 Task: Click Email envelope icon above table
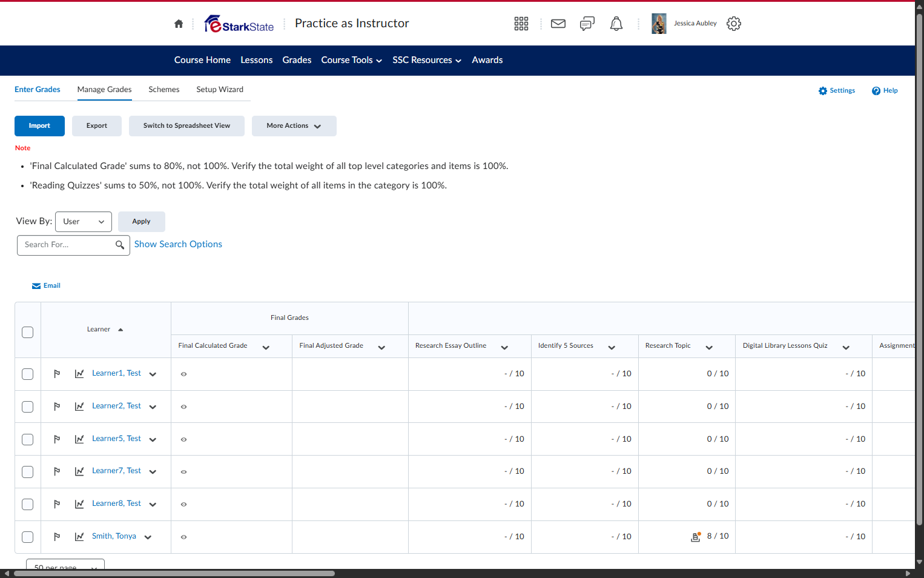(36, 286)
